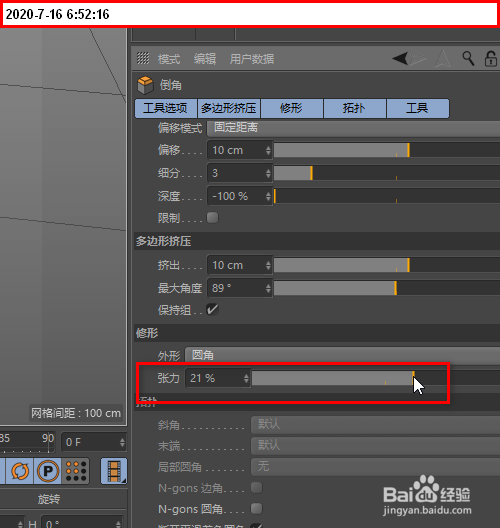Click the up arrow navigation icon

click(443, 59)
